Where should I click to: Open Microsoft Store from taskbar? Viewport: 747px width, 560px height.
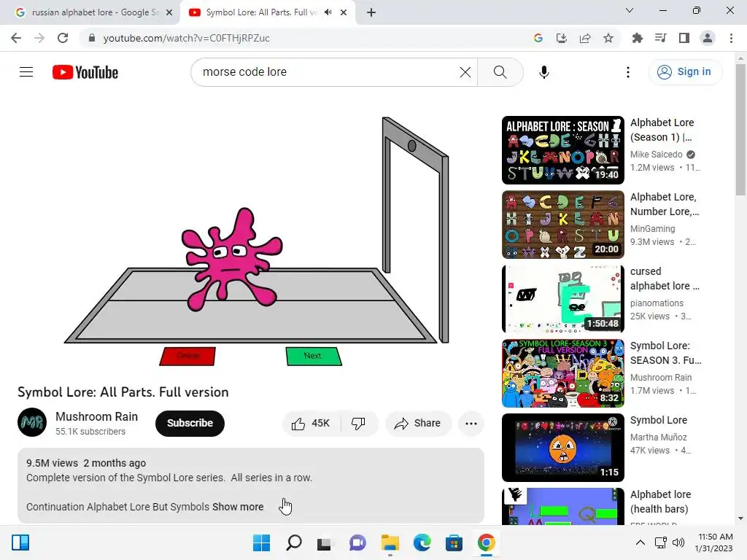(x=454, y=542)
